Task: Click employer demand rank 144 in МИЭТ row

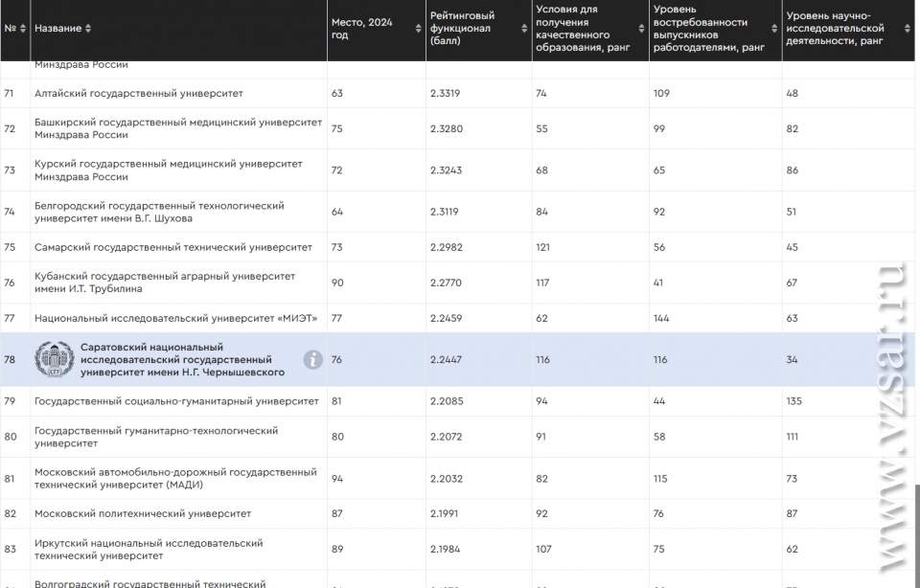Action: click(x=660, y=318)
